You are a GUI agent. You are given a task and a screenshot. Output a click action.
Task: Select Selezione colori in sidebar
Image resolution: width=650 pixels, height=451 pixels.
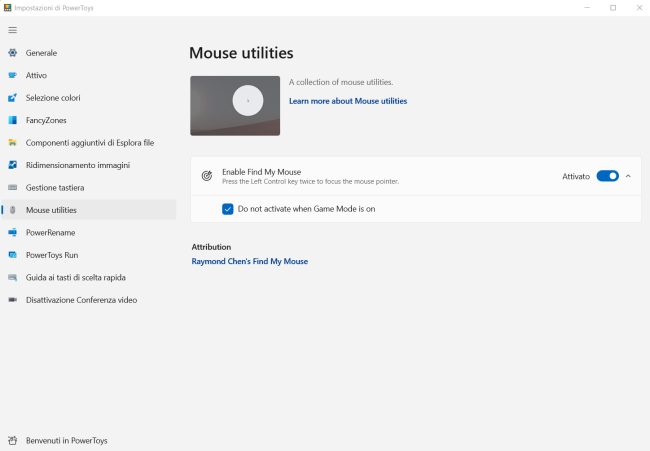[88, 98]
